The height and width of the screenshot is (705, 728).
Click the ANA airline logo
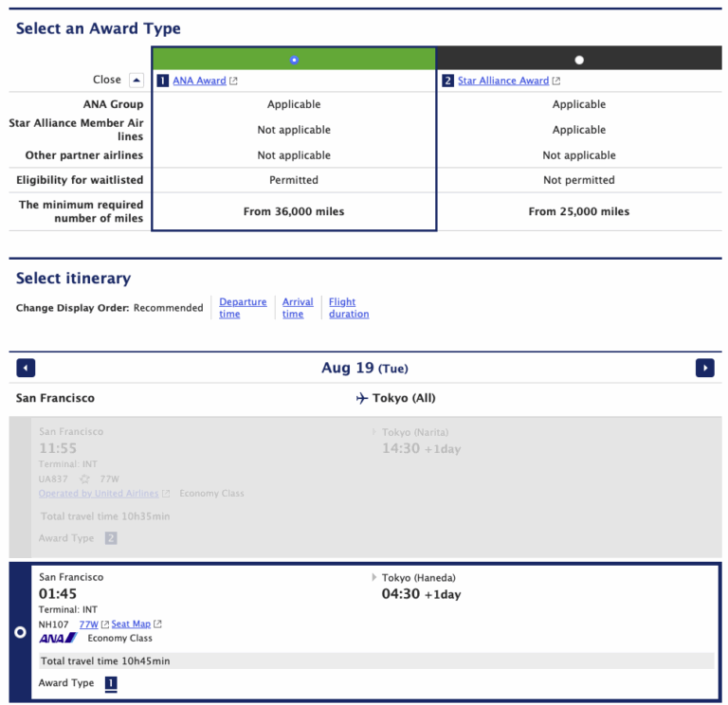(58, 638)
